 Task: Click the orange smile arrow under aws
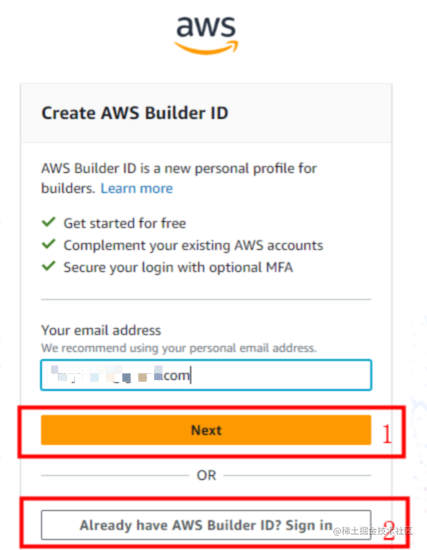click(x=206, y=48)
